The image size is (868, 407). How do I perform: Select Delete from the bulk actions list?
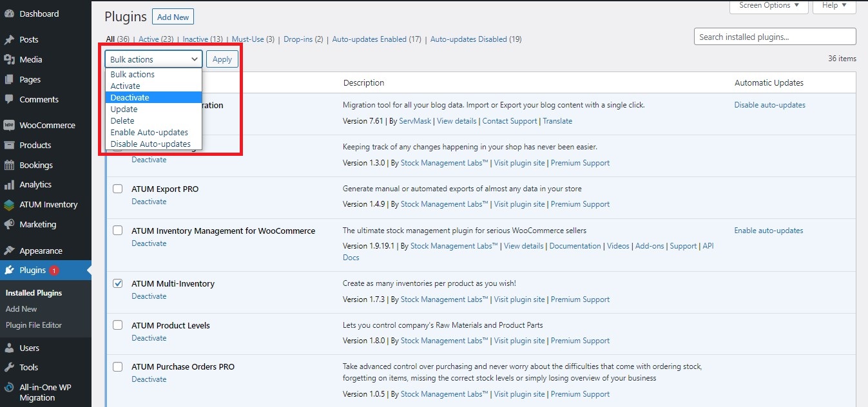[x=154, y=120]
